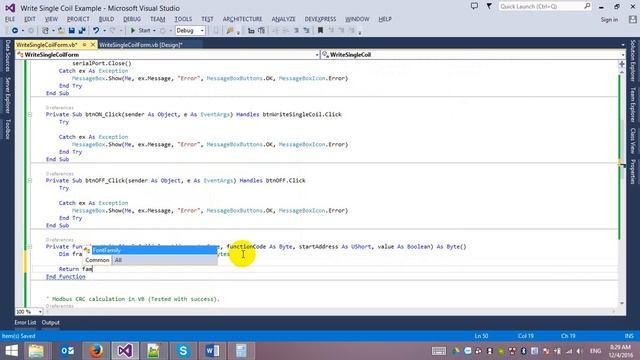Click the Quick Launch search box
The image size is (640, 360).
click(x=545, y=7)
